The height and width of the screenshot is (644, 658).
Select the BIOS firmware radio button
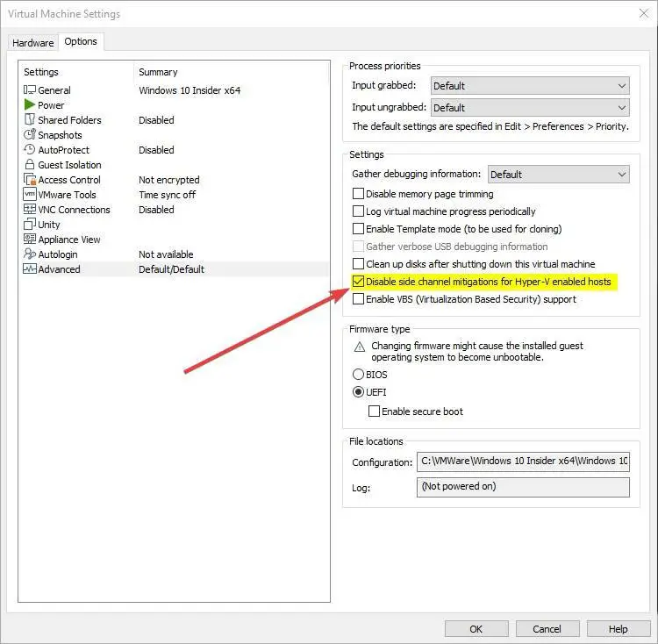pyautogui.click(x=358, y=374)
